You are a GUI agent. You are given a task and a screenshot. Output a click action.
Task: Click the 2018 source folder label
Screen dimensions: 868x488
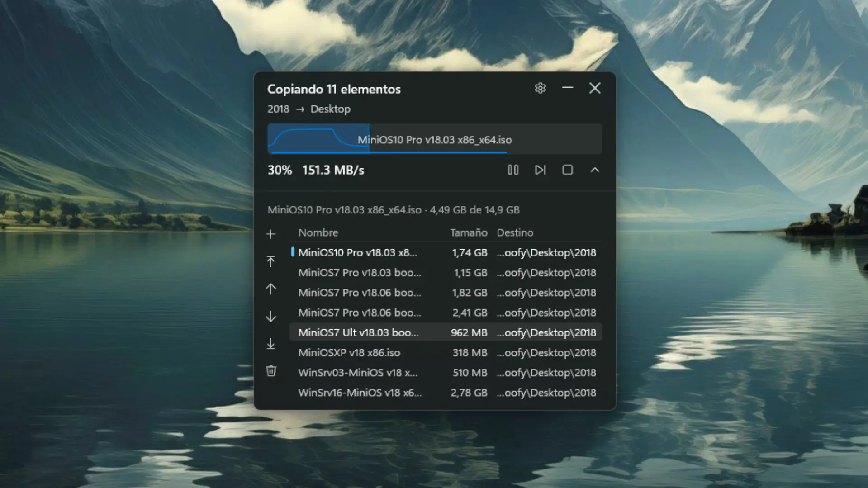278,109
